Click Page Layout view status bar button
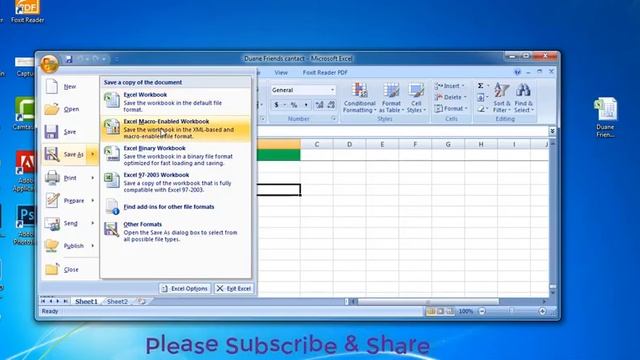The width and height of the screenshot is (640, 360). click(x=440, y=311)
